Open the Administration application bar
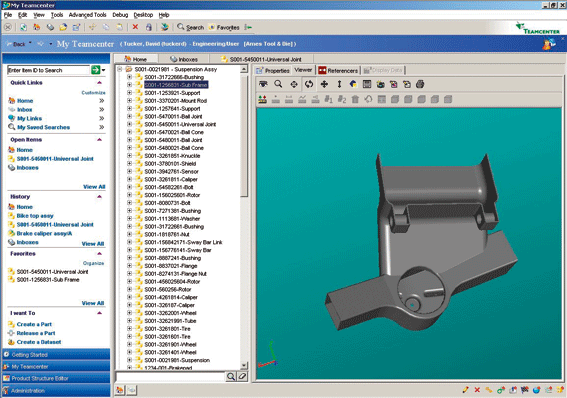The height and width of the screenshot is (398, 567). click(56, 390)
